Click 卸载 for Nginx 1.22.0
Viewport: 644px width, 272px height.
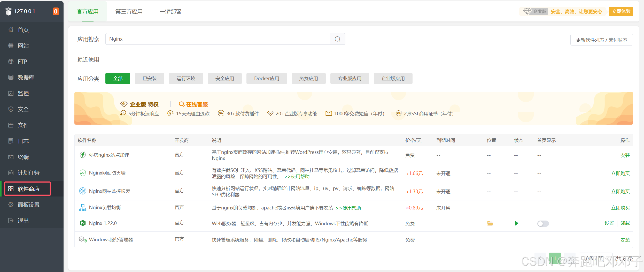(625, 223)
